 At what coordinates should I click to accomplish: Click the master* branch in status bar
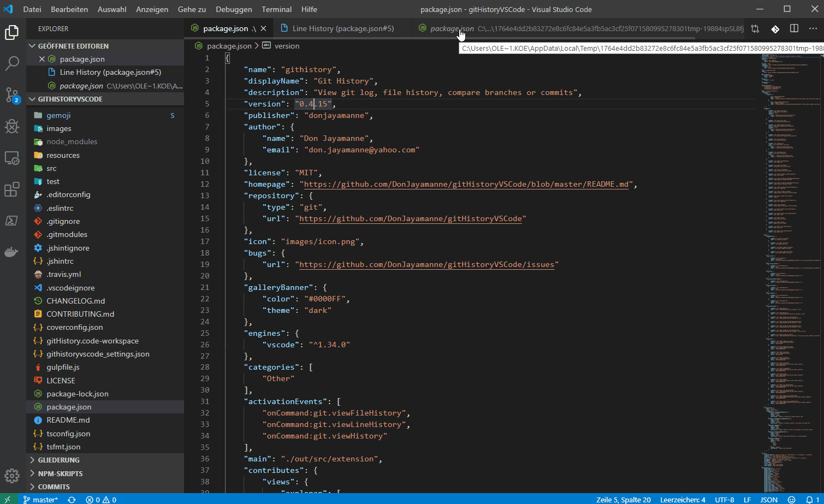(x=40, y=500)
